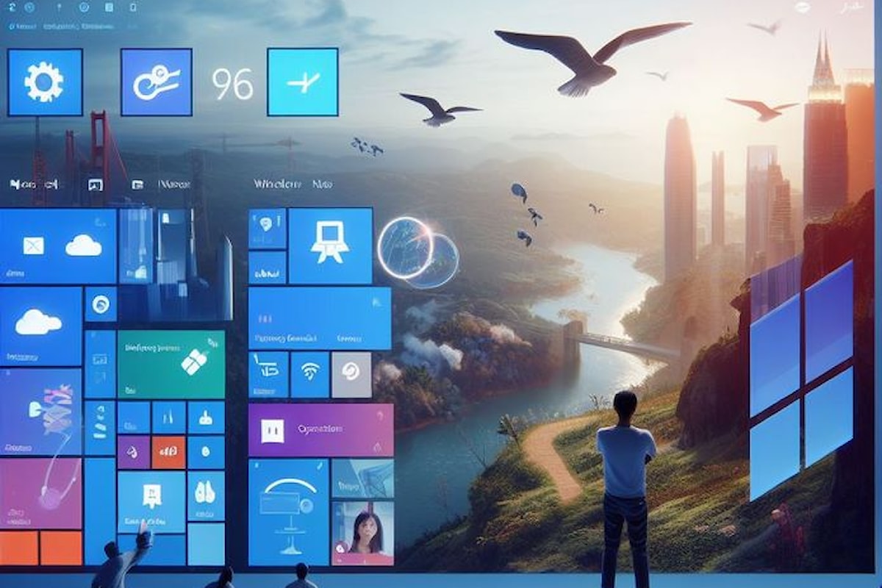Open the green store tile

(x=171, y=363)
